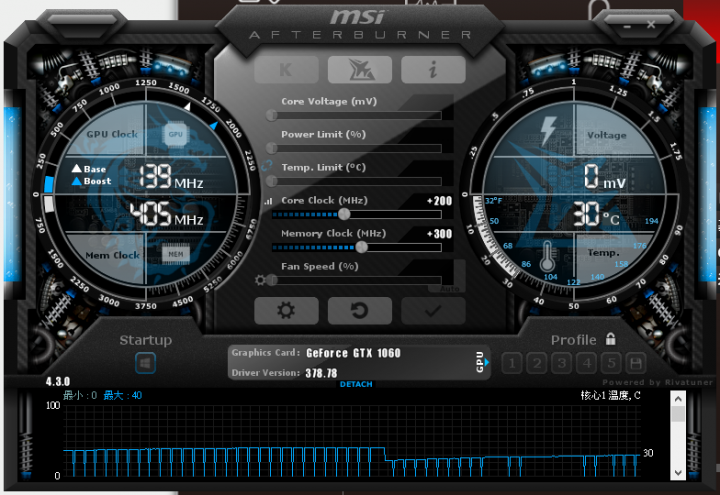This screenshot has height=495, width=720.
Task: Select profile slot 4
Action: click(x=586, y=363)
